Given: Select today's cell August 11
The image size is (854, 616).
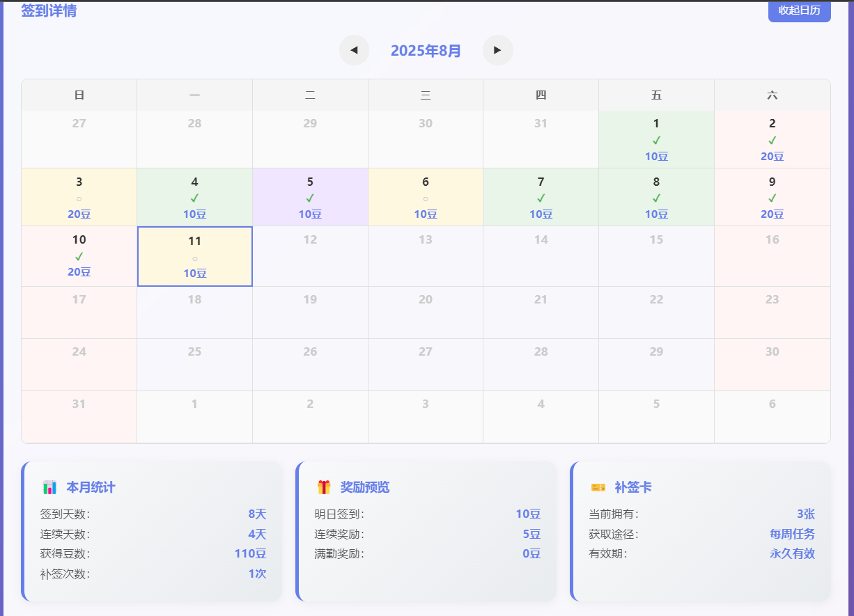Looking at the screenshot, I should [195, 257].
